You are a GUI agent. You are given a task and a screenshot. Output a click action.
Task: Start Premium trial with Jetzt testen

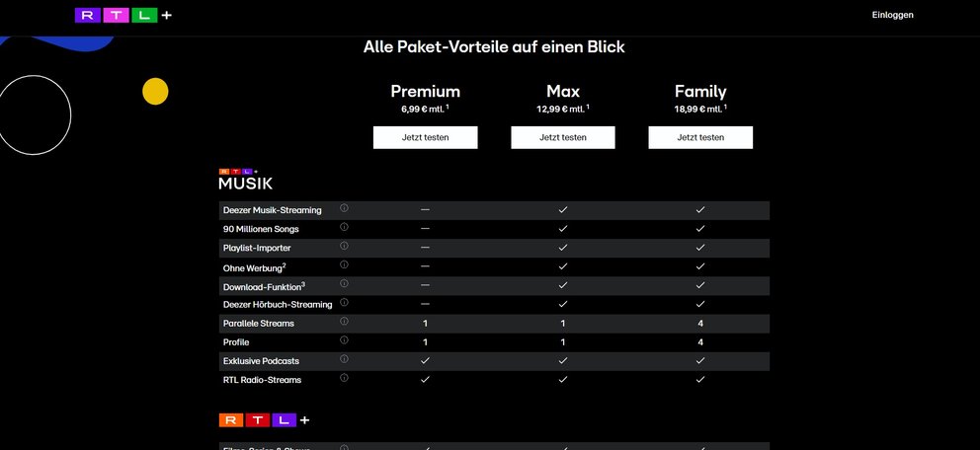(425, 137)
